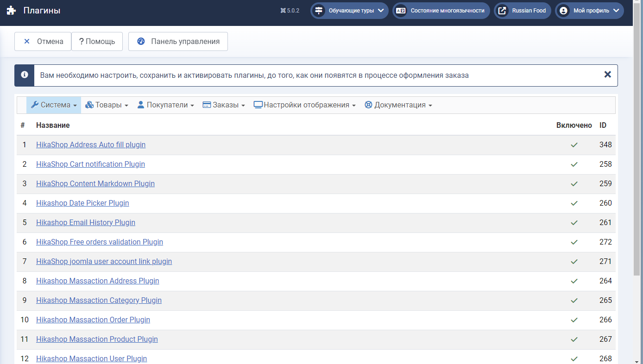The image size is (643, 364).
Task: Disable Massaction Address Plugin checkmark
Action: [574, 281]
